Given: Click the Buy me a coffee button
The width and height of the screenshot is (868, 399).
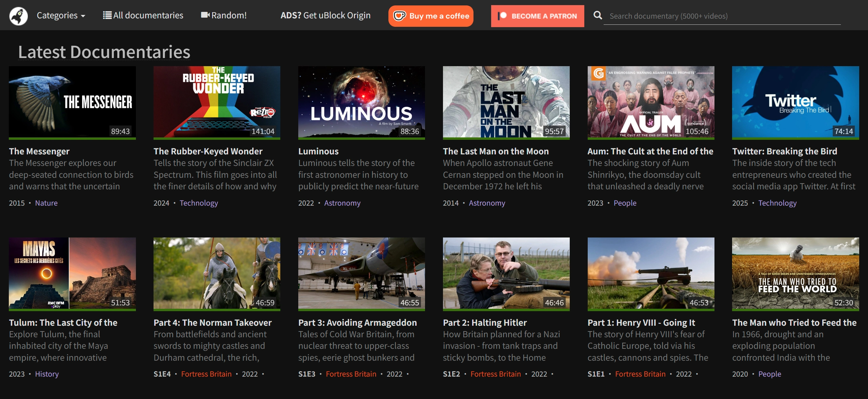Looking at the screenshot, I should click(x=431, y=16).
